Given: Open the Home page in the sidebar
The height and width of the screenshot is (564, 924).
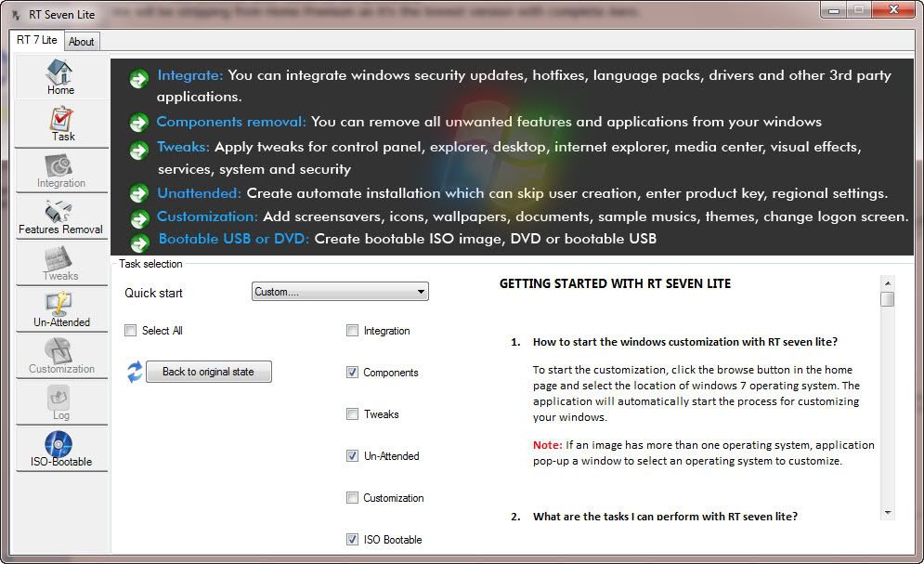Looking at the screenshot, I should (61, 76).
